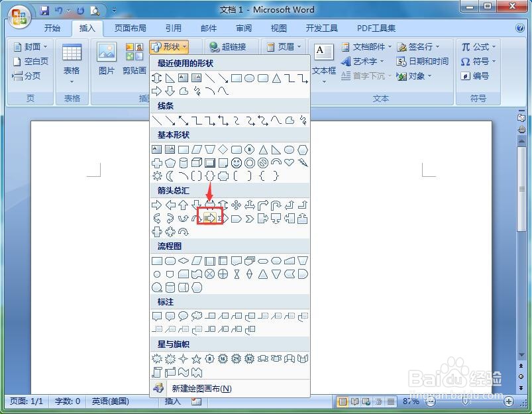The image size is (532, 414).
Task: Insert a picture with 图片 icon
Action: click(107, 58)
